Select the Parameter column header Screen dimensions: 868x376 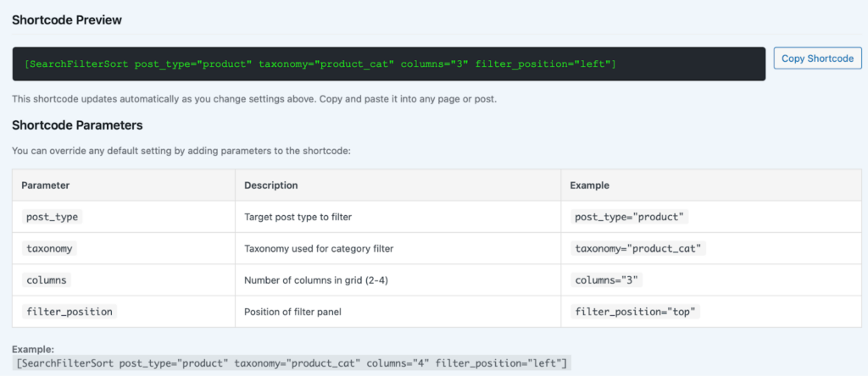[45, 185]
